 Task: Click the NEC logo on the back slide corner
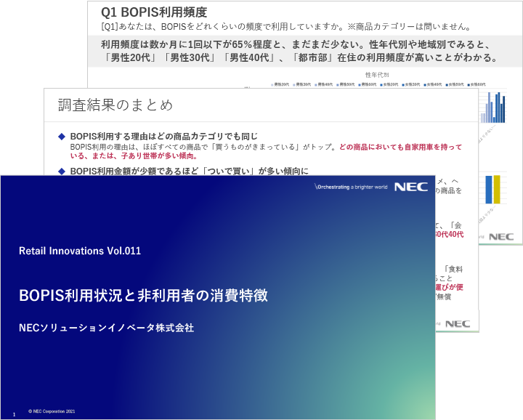(501, 237)
